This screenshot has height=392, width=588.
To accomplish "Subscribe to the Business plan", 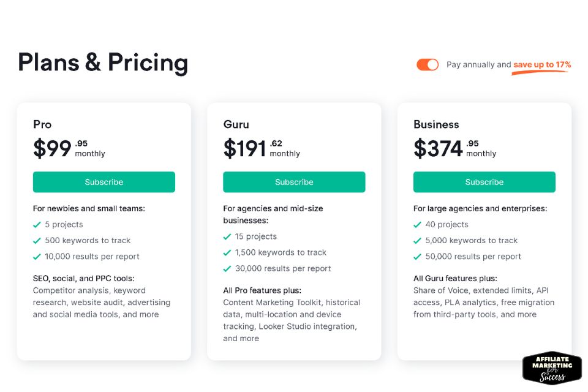I will click(x=484, y=182).
